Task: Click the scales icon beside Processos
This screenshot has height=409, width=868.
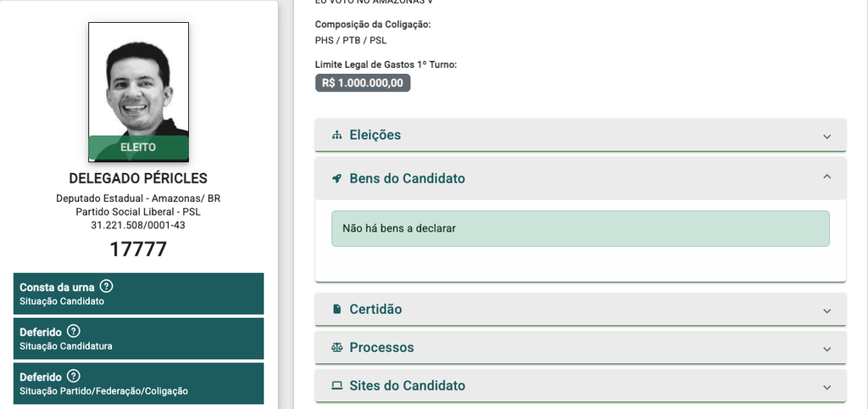Action: tap(337, 348)
